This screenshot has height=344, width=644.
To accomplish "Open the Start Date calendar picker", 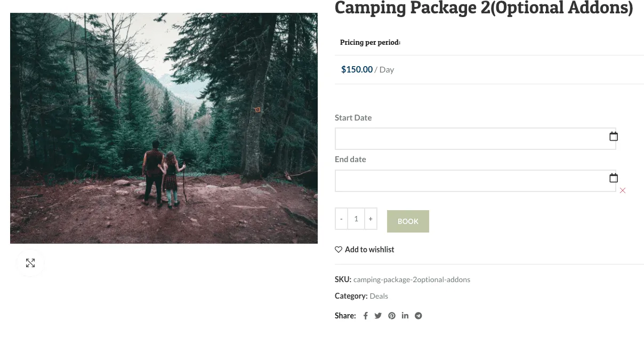I will pyautogui.click(x=613, y=136).
